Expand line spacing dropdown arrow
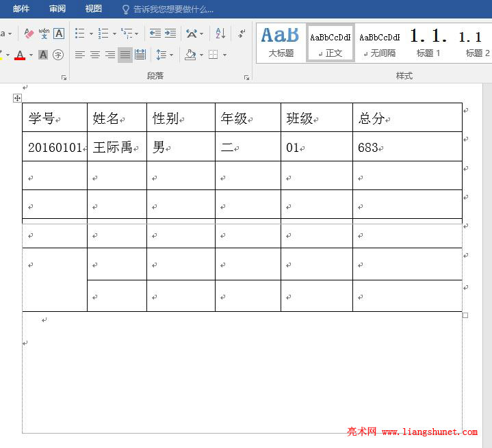The height and width of the screenshot is (448, 492). [171, 55]
